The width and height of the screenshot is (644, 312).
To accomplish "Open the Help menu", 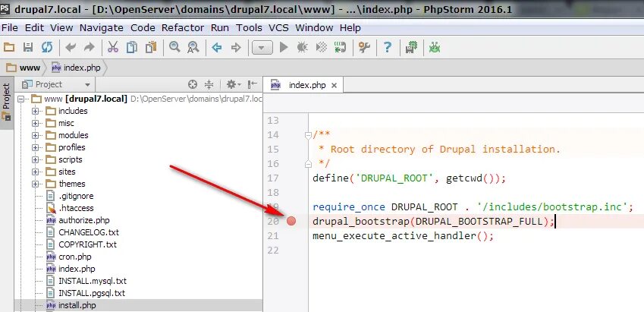I will coord(350,27).
